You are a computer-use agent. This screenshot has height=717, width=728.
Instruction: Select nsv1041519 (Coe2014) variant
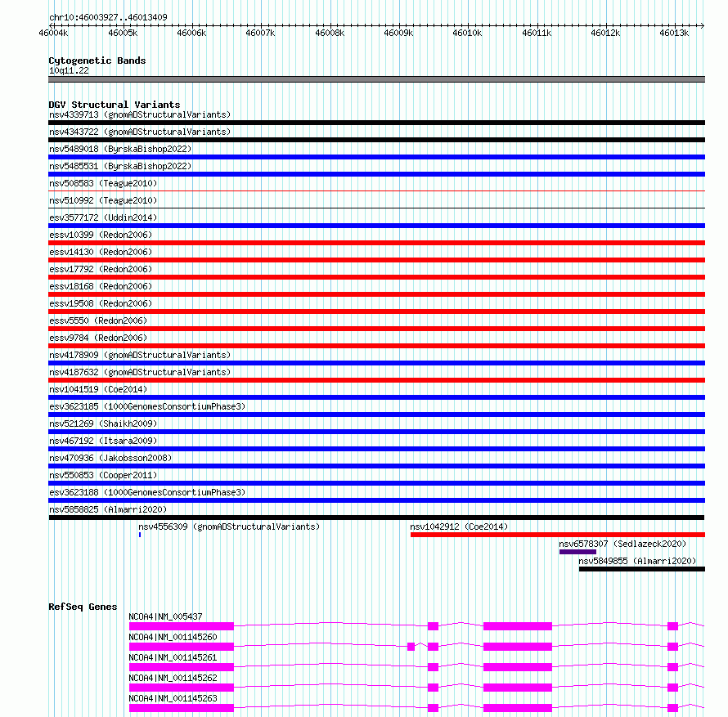(98, 389)
